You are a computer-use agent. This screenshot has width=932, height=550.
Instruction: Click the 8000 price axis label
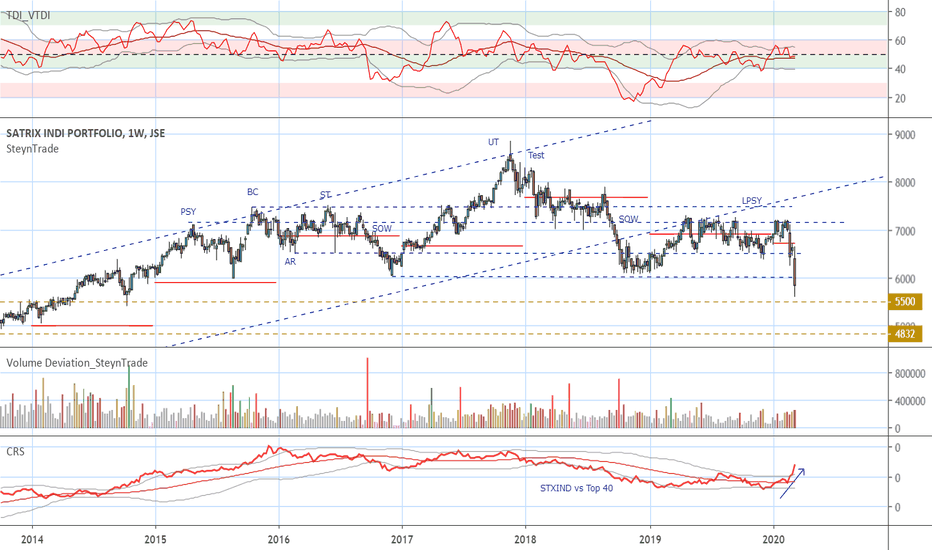[x=905, y=183]
